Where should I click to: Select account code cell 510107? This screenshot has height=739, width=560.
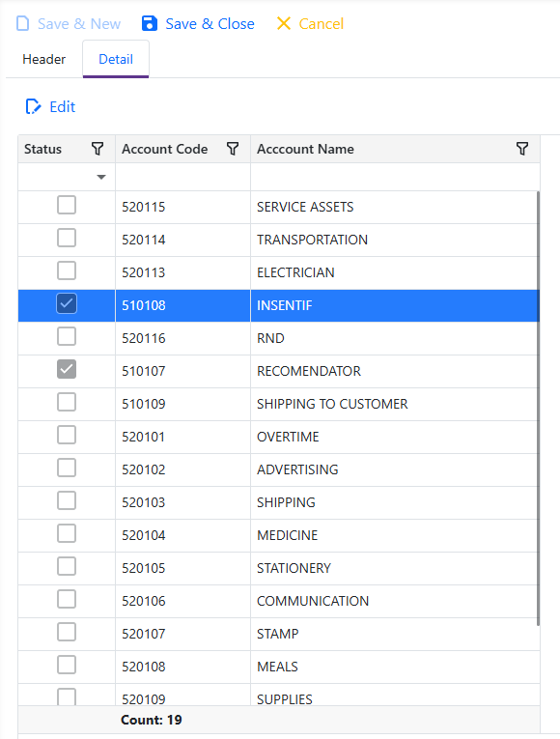pos(182,371)
